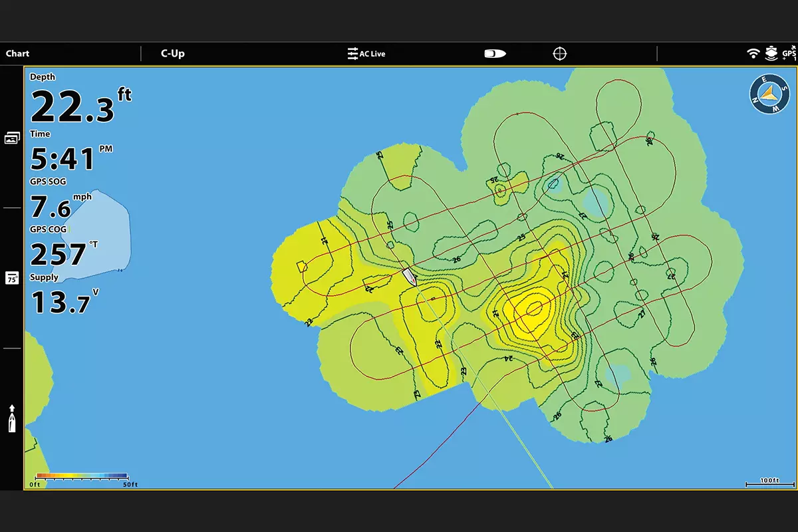Select the 257°T course readout
This screenshot has width=798, height=532.
coord(64,253)
